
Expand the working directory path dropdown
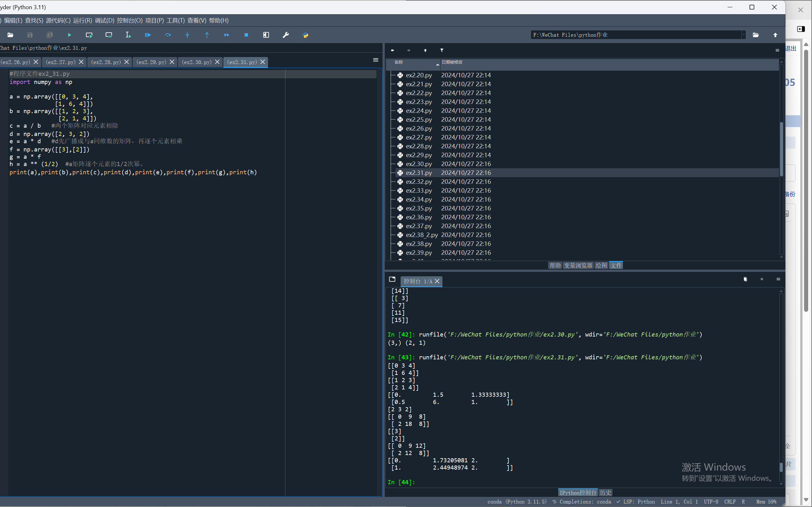tap(743, 35)
